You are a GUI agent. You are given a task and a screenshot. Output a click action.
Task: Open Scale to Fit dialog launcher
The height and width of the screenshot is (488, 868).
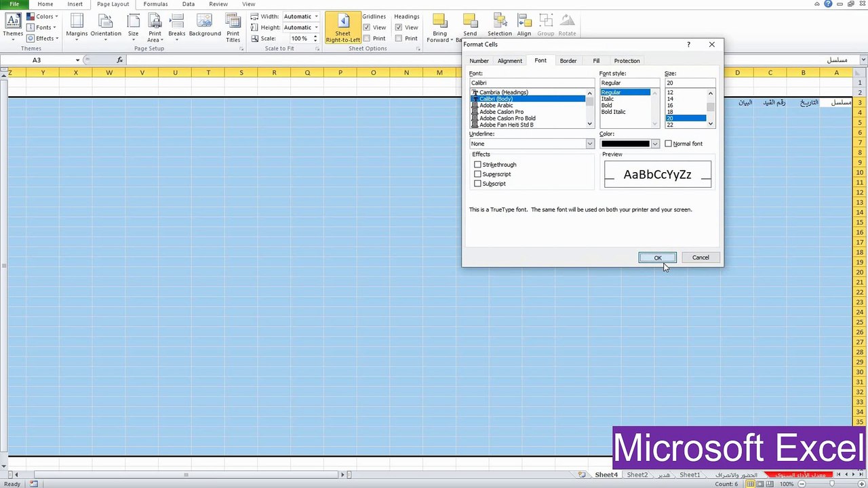pos(317,49)
